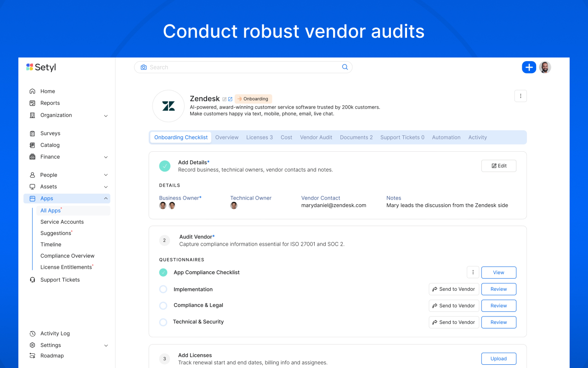This screenshot has height=368, width=588.
Task: Send Compliance & Legal to vendor
Action: (454, 305)
